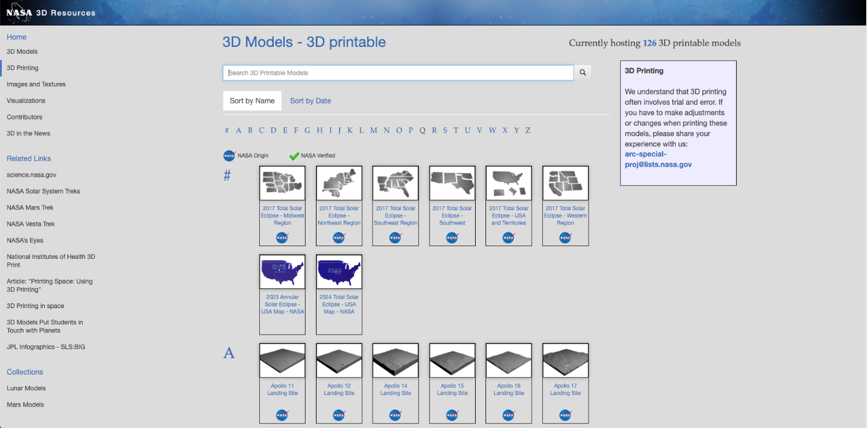
Task: Click NASA badge under Midwest Region eclipse model
Action: point(282,237)
